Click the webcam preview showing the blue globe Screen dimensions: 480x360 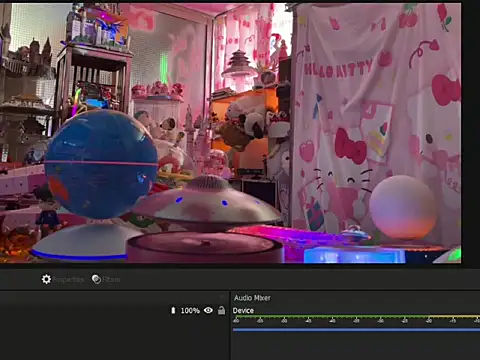230,133
